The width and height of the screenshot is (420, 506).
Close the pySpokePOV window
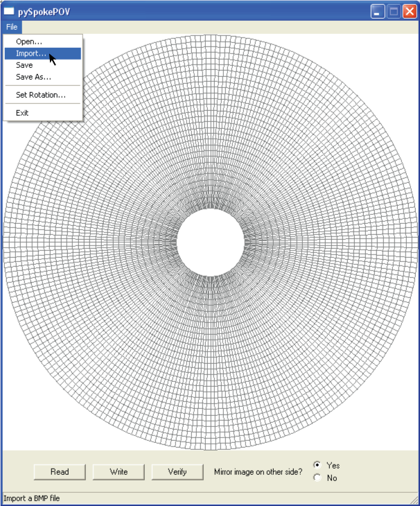[x=410, y=12]
